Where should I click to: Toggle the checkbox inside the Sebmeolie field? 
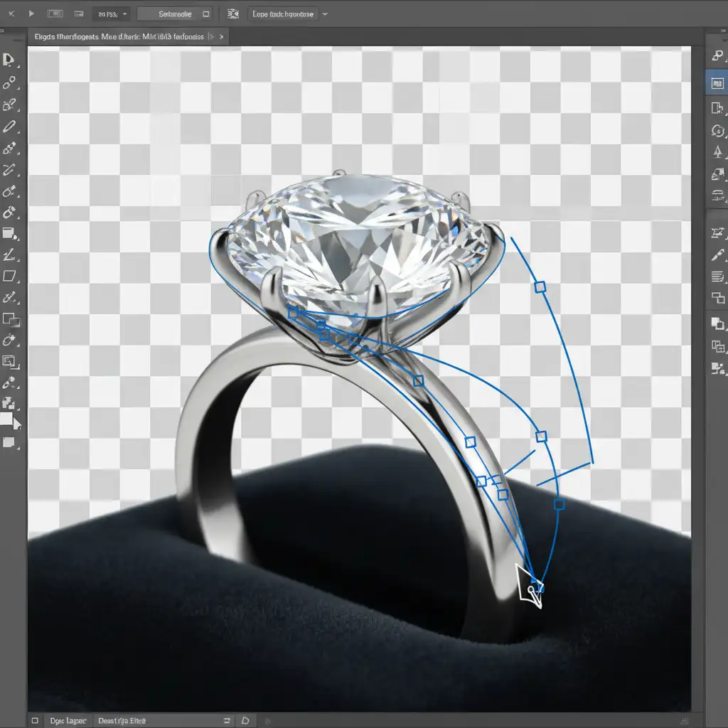(x=205, y=14)
